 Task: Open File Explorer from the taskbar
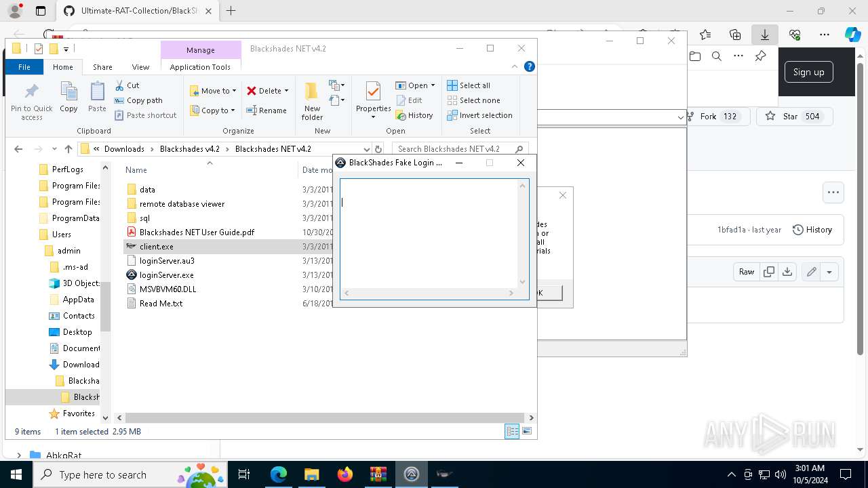(x=312, y=474)
